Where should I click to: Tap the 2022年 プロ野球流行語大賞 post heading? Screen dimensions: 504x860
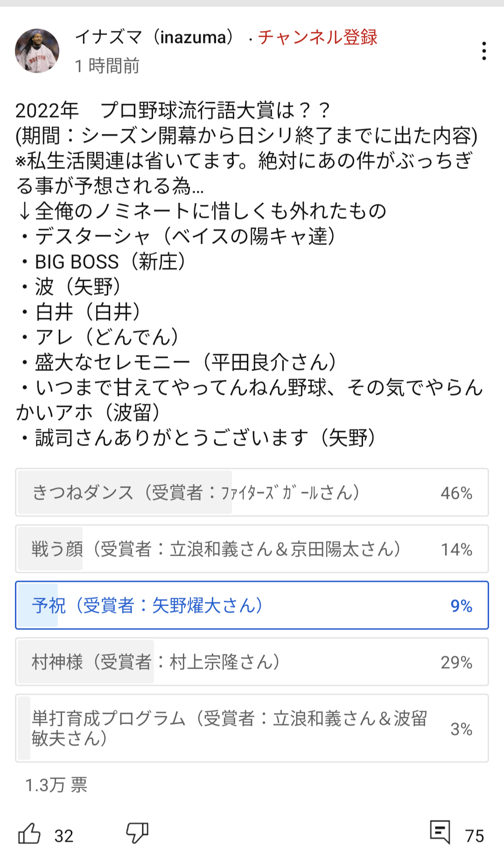(x=173, y=111)
